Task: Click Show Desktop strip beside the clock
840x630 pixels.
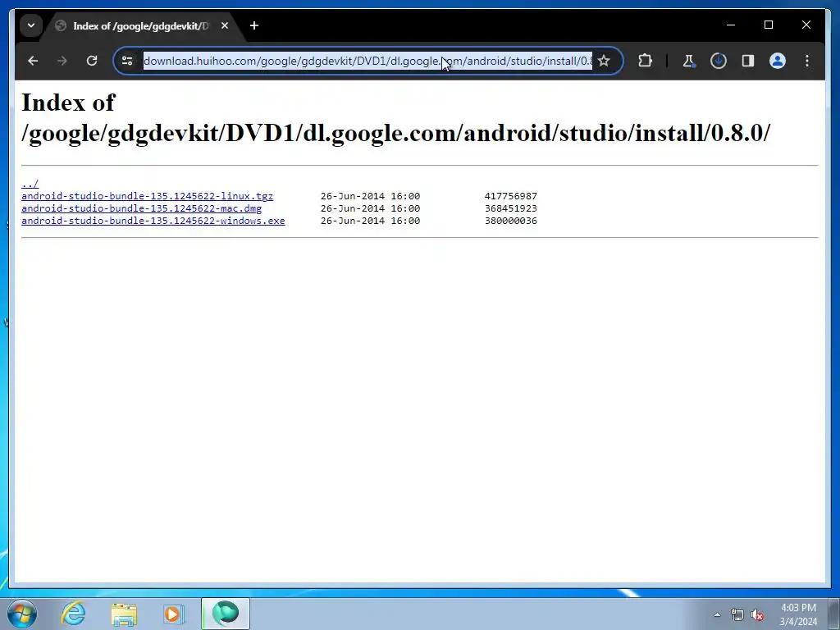Action: [835, 614]
